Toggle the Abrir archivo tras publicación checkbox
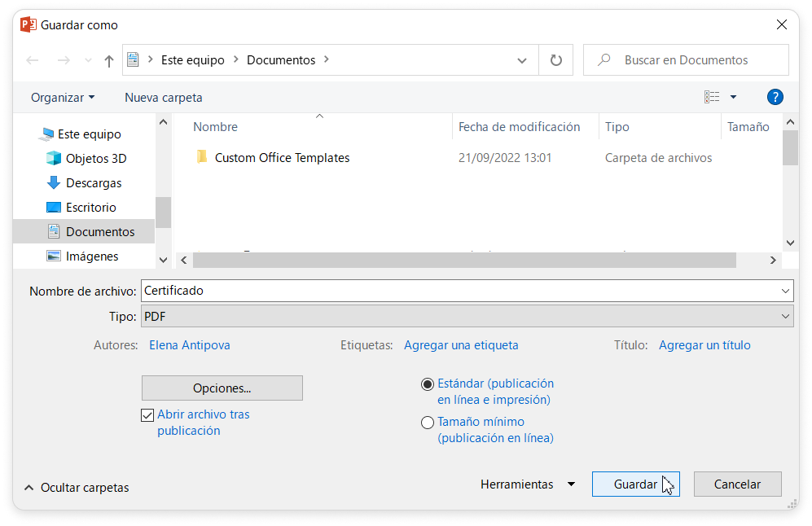Image resolution: width=812 pixels, height=526 pixels. [x=147, y=415]
